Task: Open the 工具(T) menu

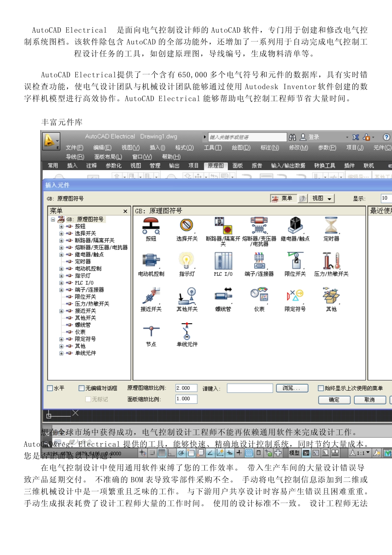Action: [x=213, y=148]
